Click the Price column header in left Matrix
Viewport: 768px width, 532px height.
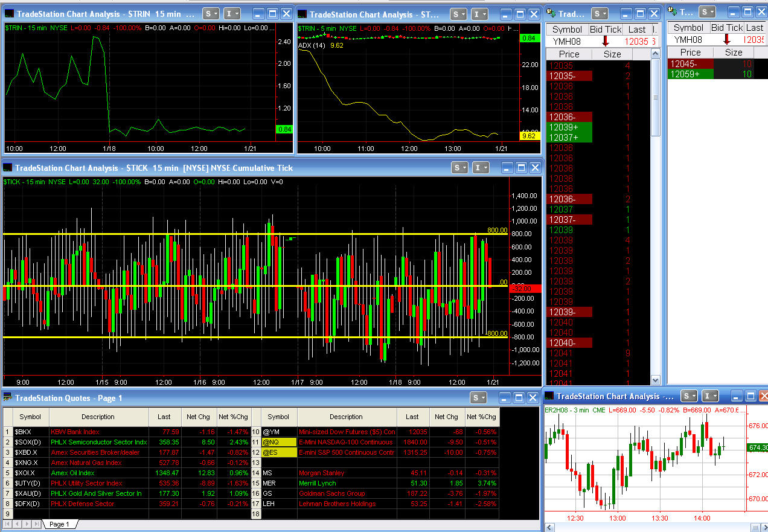(569, 54)
